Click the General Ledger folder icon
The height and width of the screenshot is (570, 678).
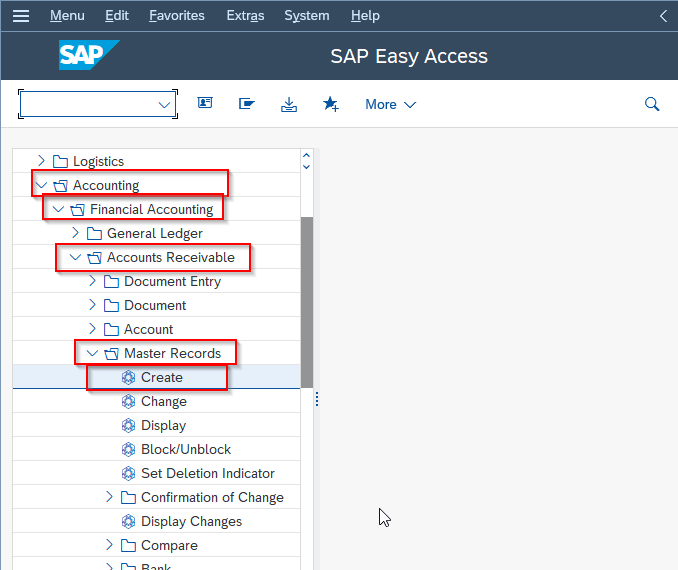coord(94,234)
